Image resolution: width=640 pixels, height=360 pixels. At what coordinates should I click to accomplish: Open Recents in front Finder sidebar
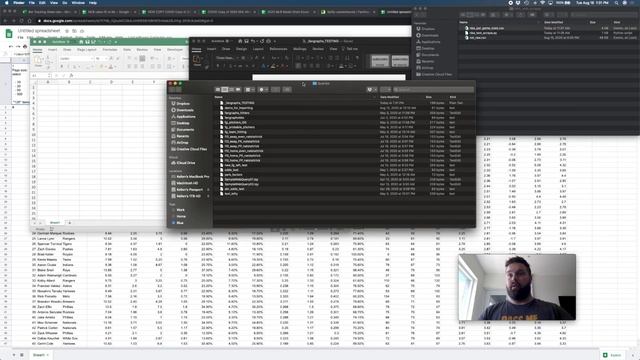(x=180, y=136)
